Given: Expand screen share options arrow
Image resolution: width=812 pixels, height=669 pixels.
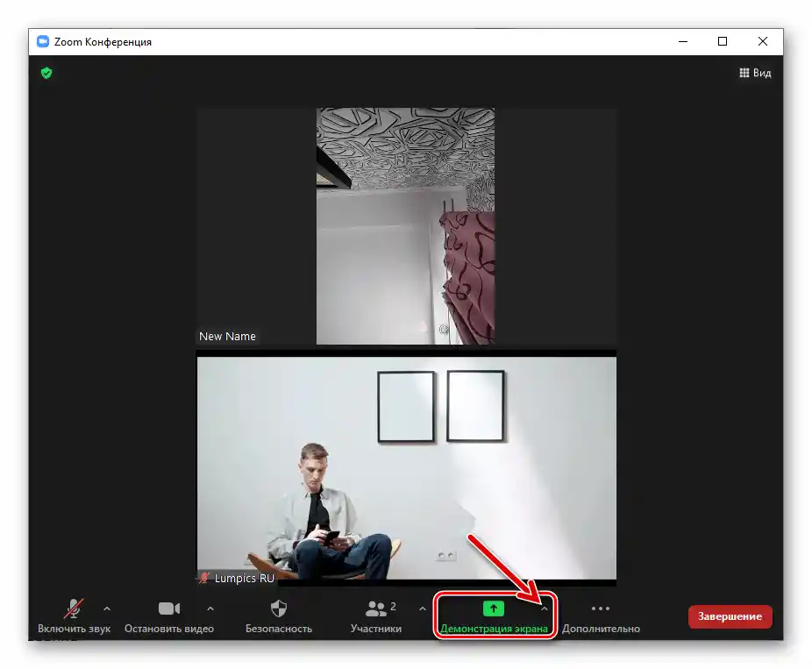Looking at the screenshot, I should click(545, 609).
